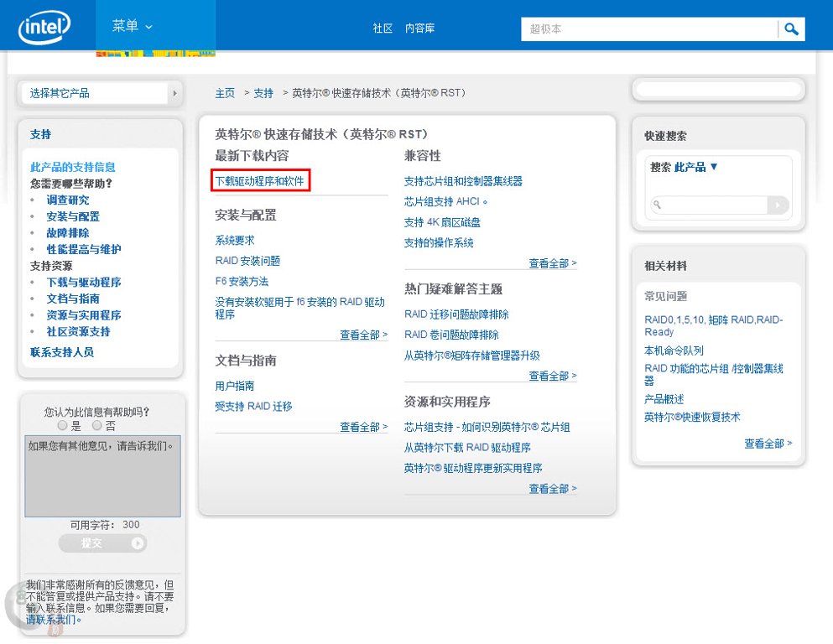833x644 pixels.
Task: Click the arrow icon on 提交 button
Action: 138,543
